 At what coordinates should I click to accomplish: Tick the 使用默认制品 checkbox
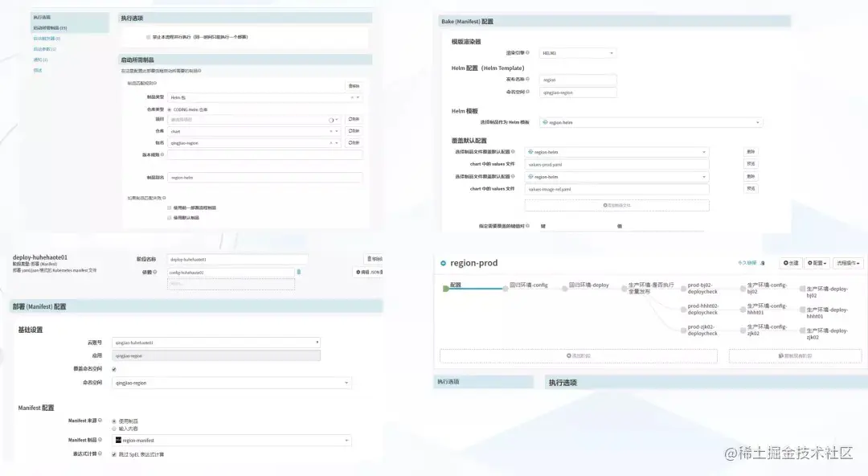point(170,218)
